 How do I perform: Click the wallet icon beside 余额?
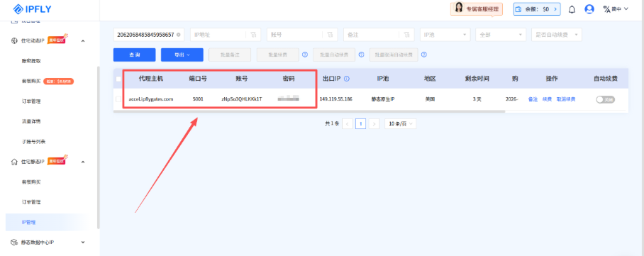point(518,9)
